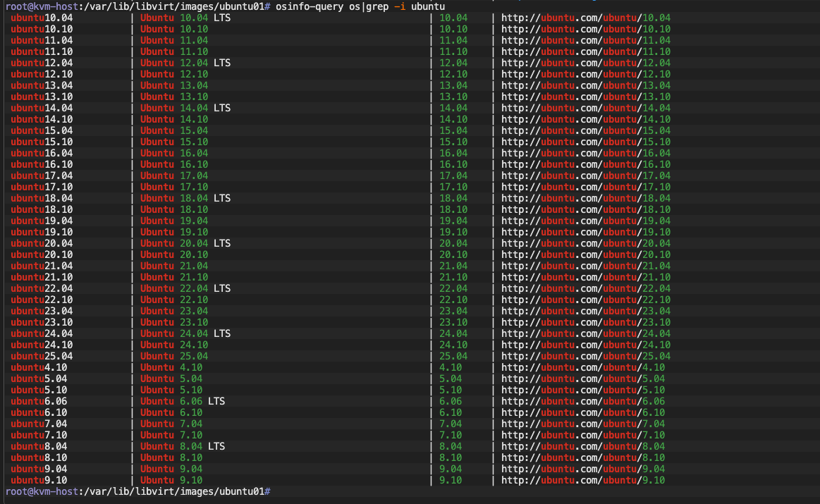The image size is (820, 504).
Task: Click the http://ubuntu.com/ubuntu/18.04 URL
Action: pyautogui.click(x=586, y=198)
